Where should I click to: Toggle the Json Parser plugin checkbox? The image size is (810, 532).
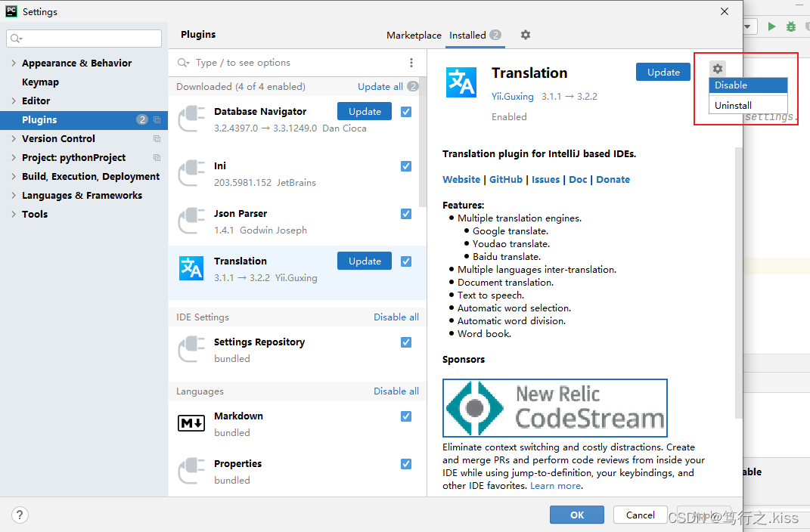point(406,214)
